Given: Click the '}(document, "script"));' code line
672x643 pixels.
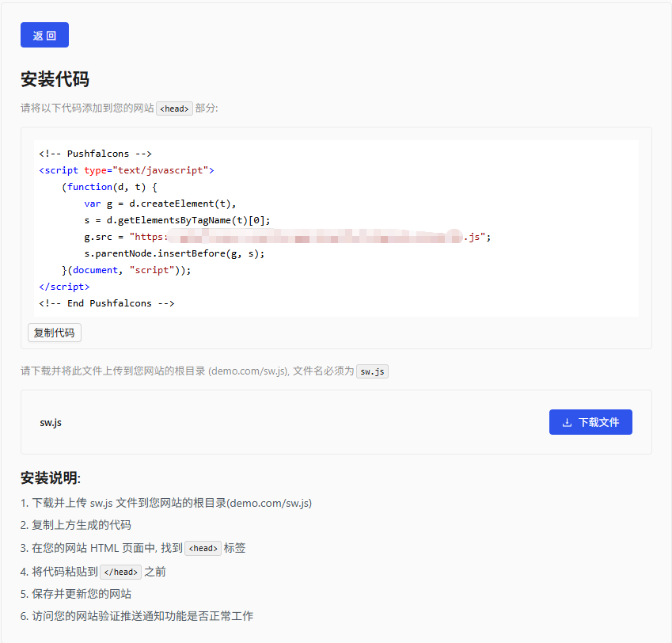Looking at the screenshot, I should (126, 270).
